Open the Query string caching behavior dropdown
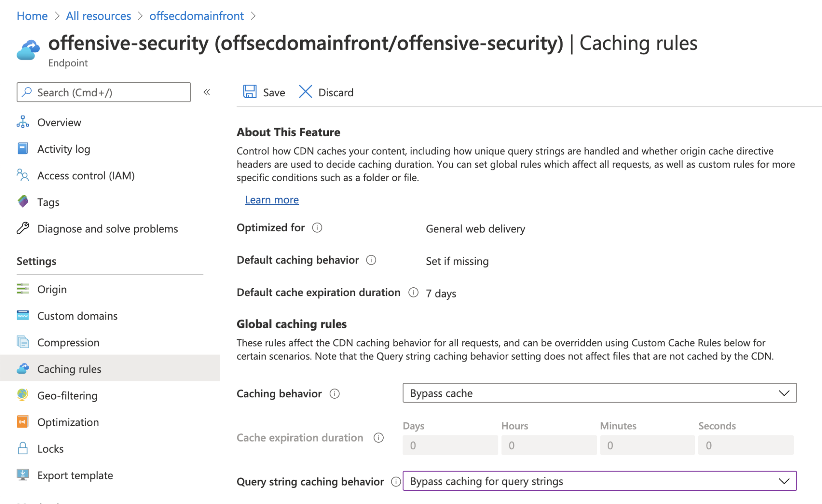The width and height of the screenshot is (822, 504). 599,481
